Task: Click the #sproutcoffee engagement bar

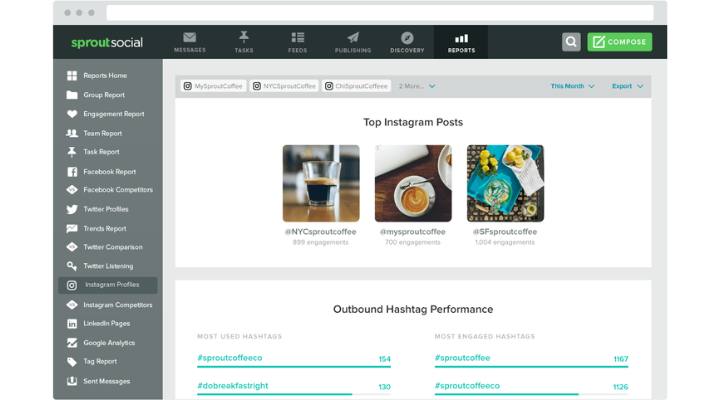Action: tap(531, 367)
